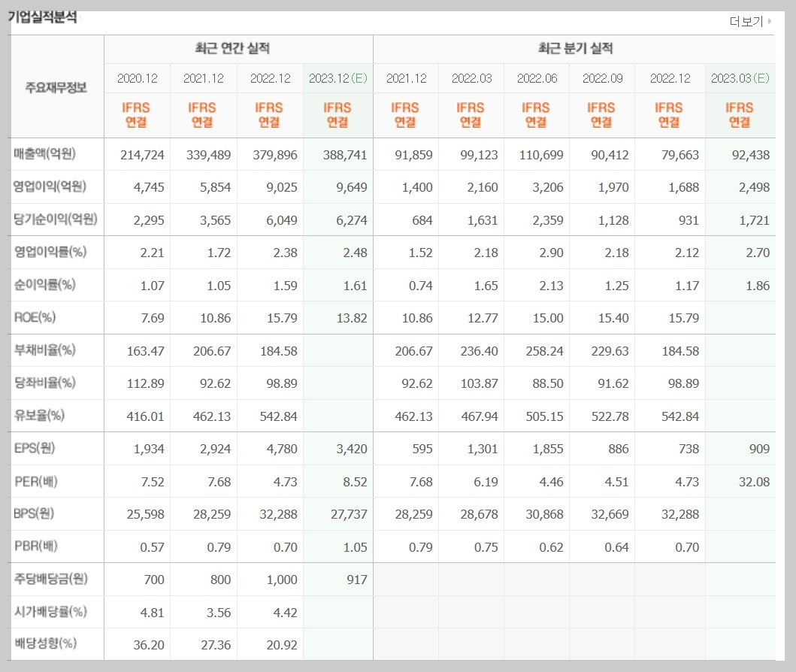The image size is (796, 672).
Task: Click the 당기순이익(억원) row label
Action: (56, 219)
